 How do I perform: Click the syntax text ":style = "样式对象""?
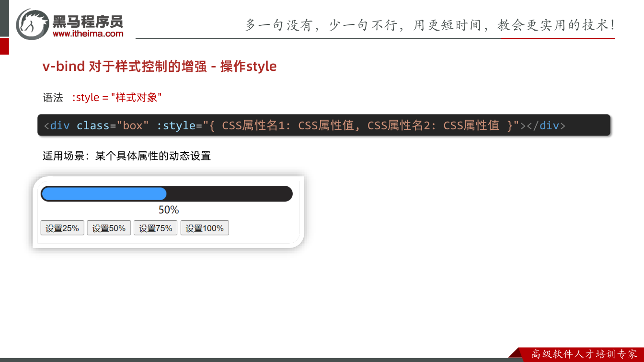tap(117, 98)
